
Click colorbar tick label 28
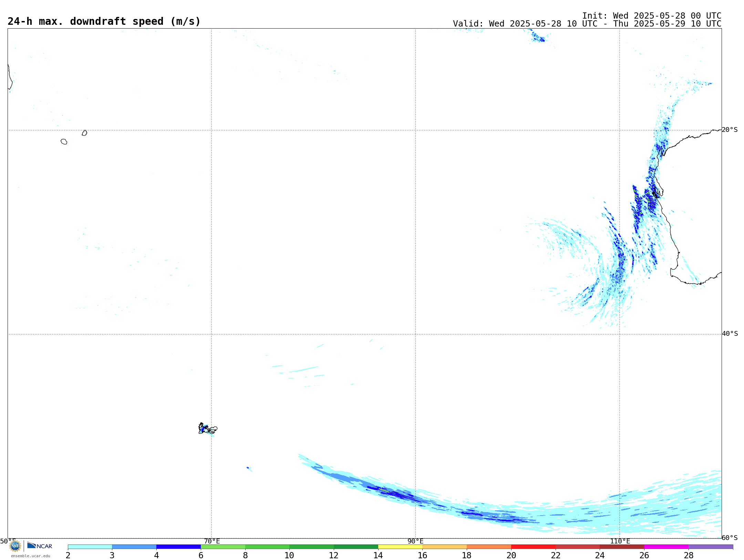coord(689,556)
